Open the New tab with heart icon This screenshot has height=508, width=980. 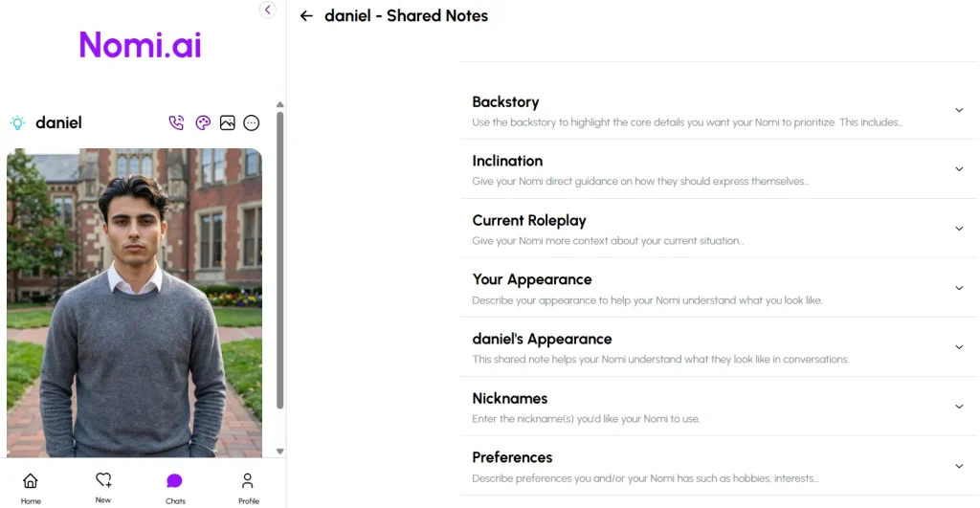tap(103, 488)
